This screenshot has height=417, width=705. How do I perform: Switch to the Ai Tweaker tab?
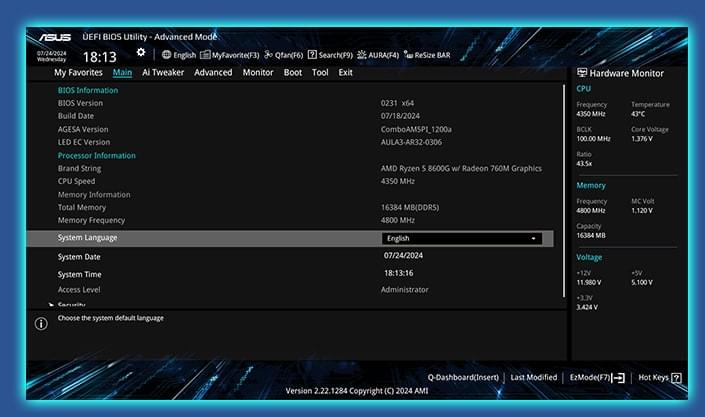tap(162, 72)
